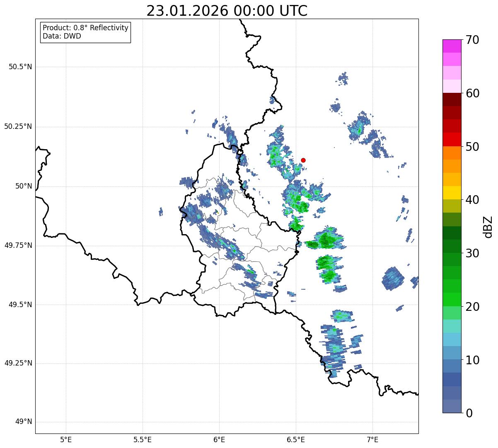Click the 7°E longitude label

[372, 440]
